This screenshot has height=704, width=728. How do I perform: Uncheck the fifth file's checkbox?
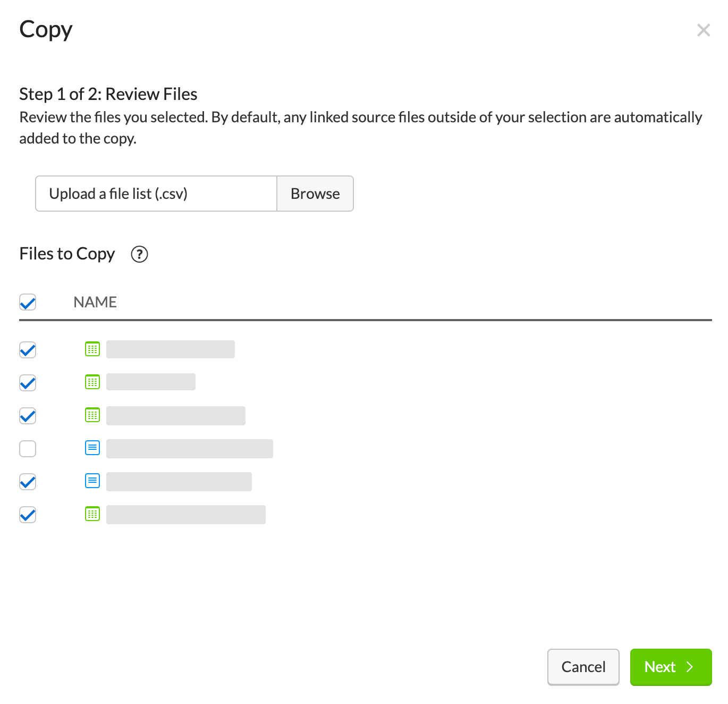pos(28,482)
